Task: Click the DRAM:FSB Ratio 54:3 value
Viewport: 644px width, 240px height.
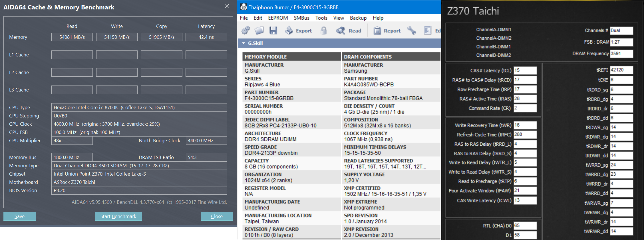Action: click(206, 157)
